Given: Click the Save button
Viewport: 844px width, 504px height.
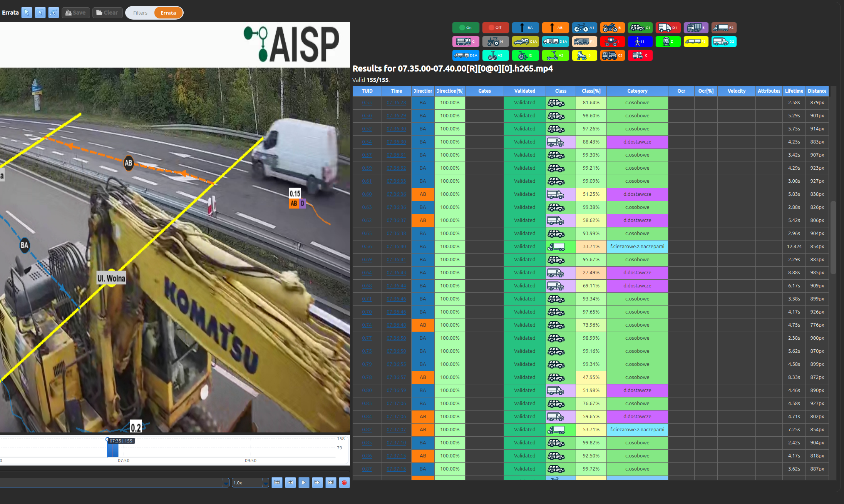Looking at the screenshot, I should (x=76, y=13).
